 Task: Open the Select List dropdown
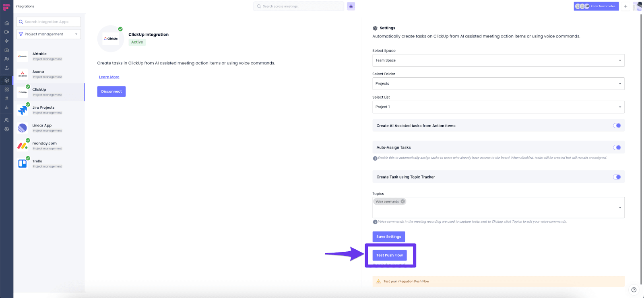(498, 107)
